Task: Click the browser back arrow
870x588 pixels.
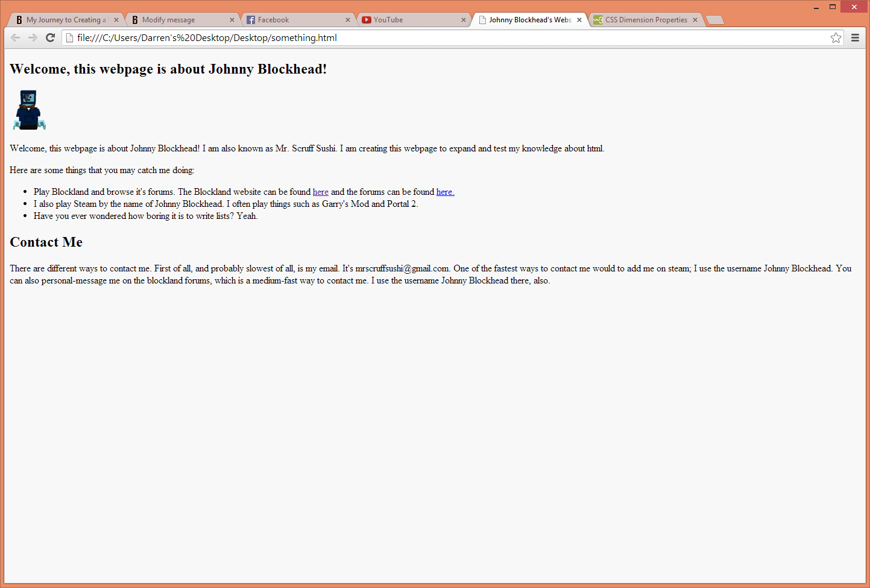Action: pos(15,37)
